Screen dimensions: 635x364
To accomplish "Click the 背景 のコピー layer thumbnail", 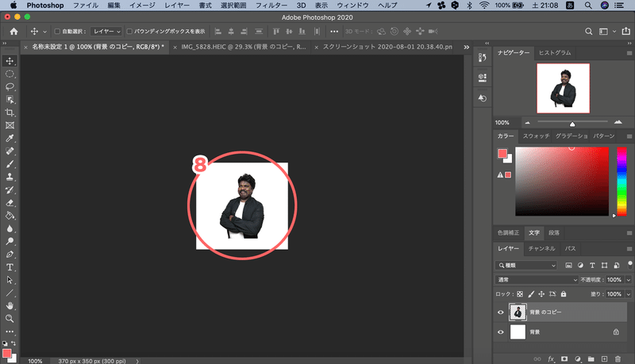I will [x=518, y=312].
